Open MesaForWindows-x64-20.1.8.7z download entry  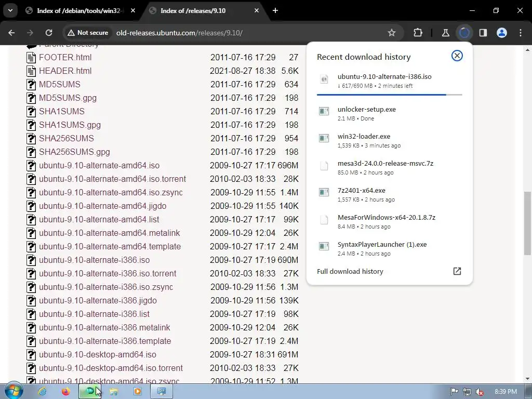[389, 221]
